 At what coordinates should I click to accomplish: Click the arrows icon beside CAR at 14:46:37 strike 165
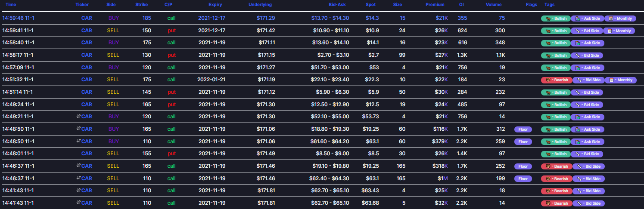[78, 166]
